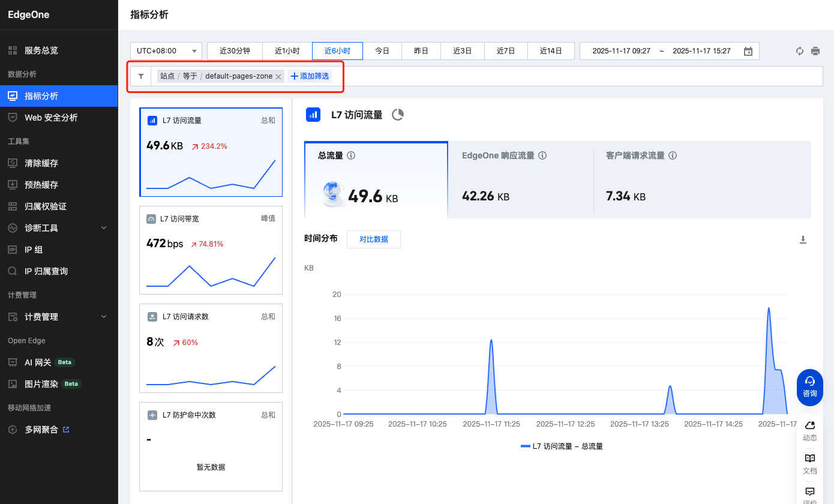Remove the default-pages-zone filter tag

278,77
